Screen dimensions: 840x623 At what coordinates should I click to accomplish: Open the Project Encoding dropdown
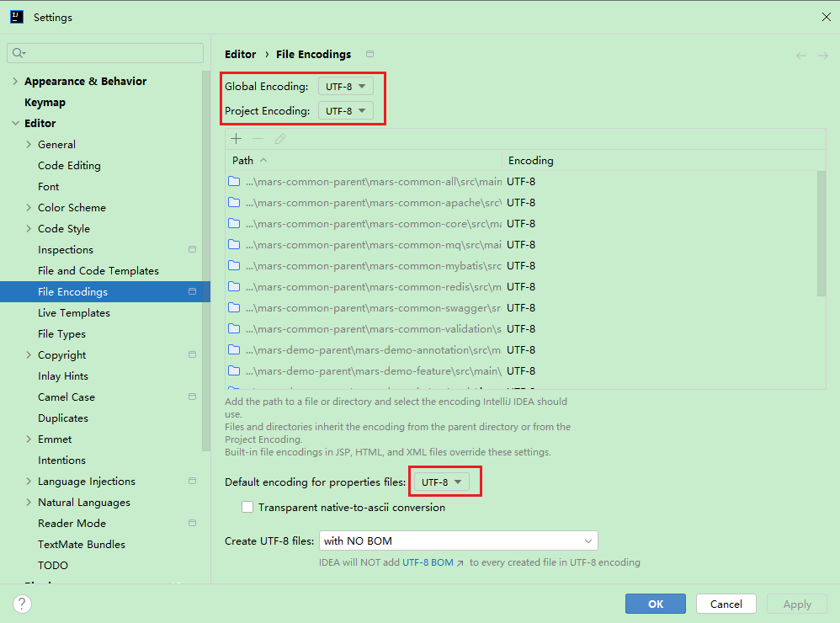[x=345, y=111]
